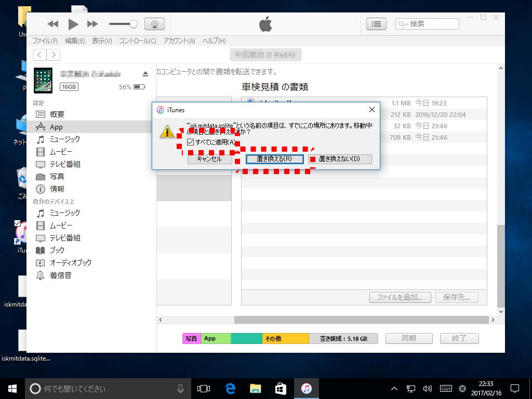Adjust the volume slider knob
The width and height of the screenshot is (532, 399).
tap(134, 24)
